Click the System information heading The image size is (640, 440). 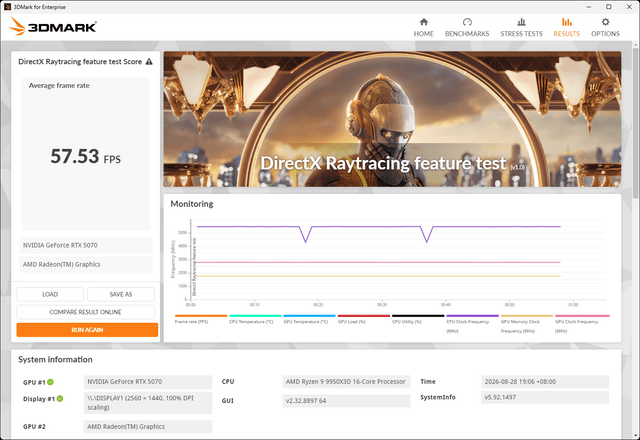point(55,360)
